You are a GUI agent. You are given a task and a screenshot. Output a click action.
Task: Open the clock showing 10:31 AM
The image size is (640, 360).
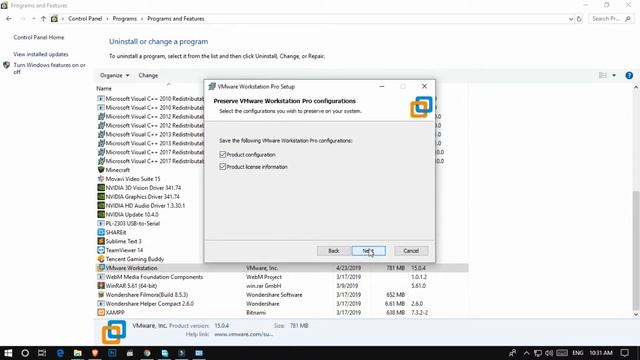tap(600, 353)
